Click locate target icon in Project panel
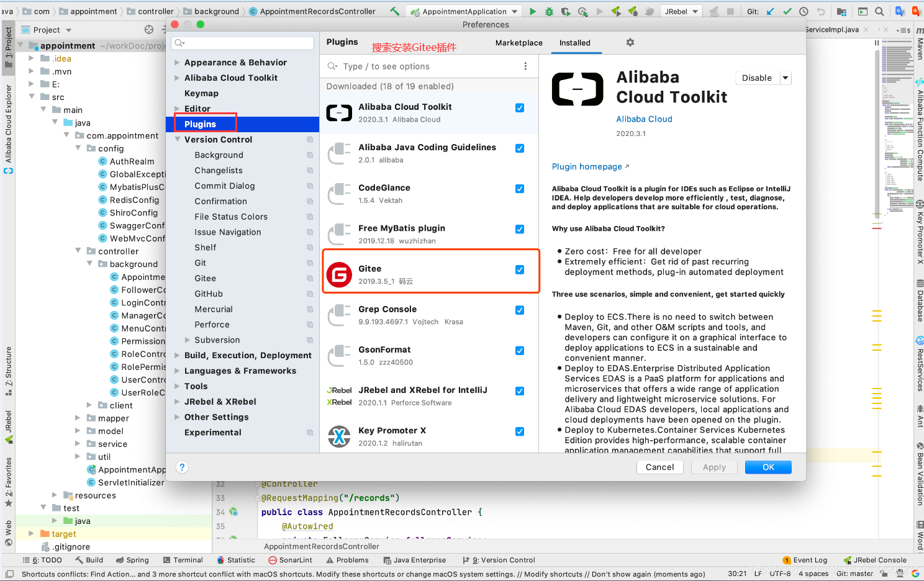This screenshot has height=581, width=924. point(149,30)
